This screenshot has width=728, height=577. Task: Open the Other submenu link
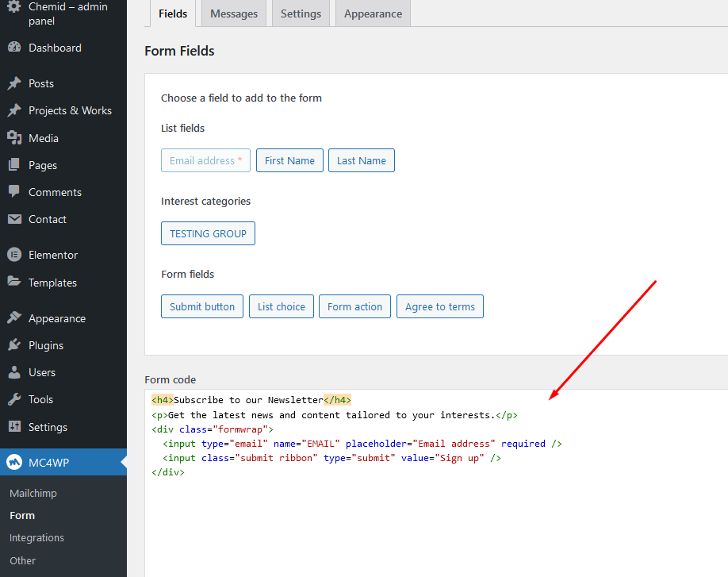click(x=22, y=560)
